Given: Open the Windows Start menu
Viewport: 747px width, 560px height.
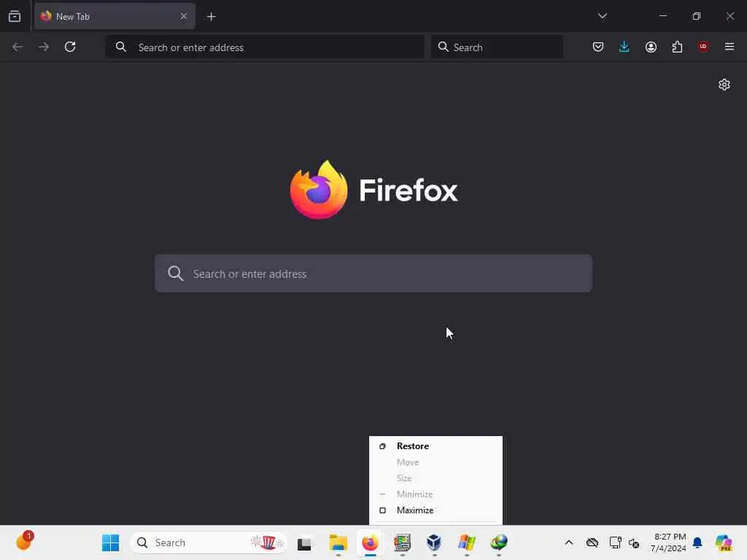Looking at the screenshot, I should coord(111,542).
